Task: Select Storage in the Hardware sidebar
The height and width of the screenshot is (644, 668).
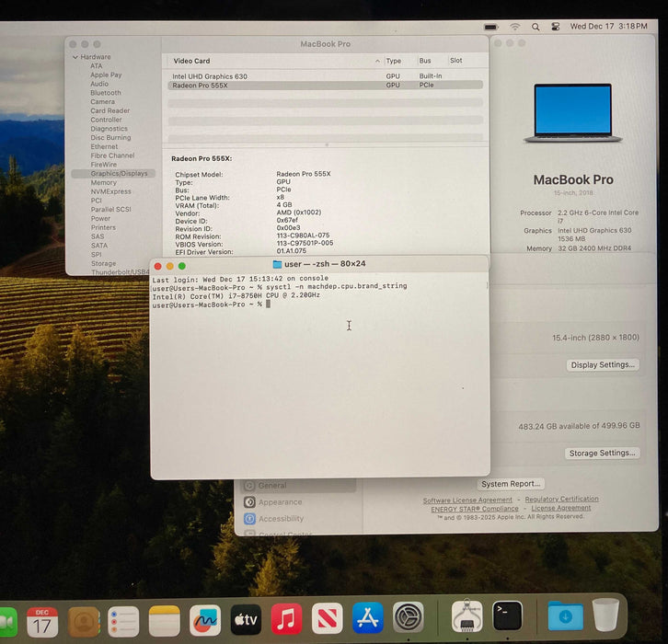Action: tap(104, 264)
